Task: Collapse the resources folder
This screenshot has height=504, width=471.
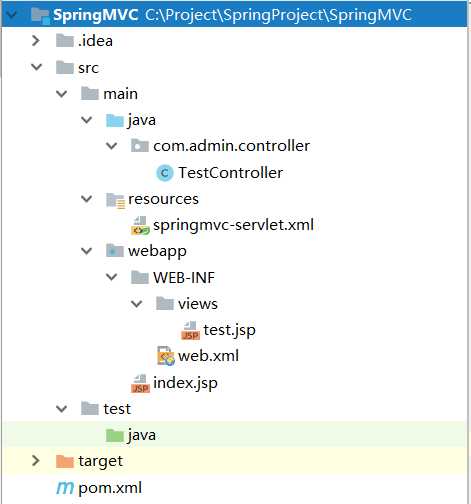Action: point(87,199)
